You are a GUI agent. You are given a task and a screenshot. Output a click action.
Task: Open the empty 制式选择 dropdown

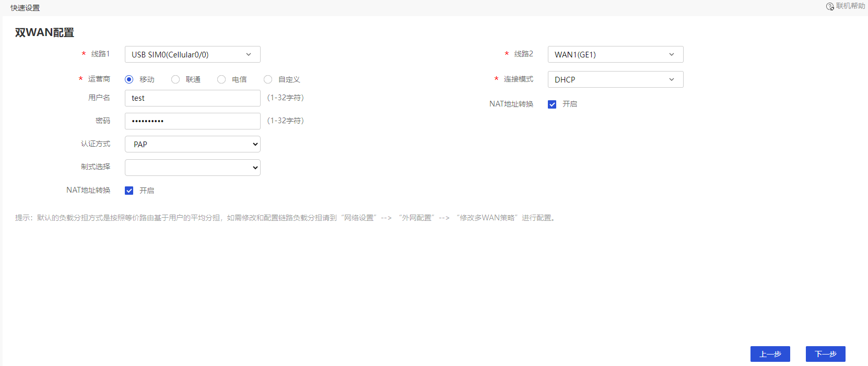tap(193, 168)
